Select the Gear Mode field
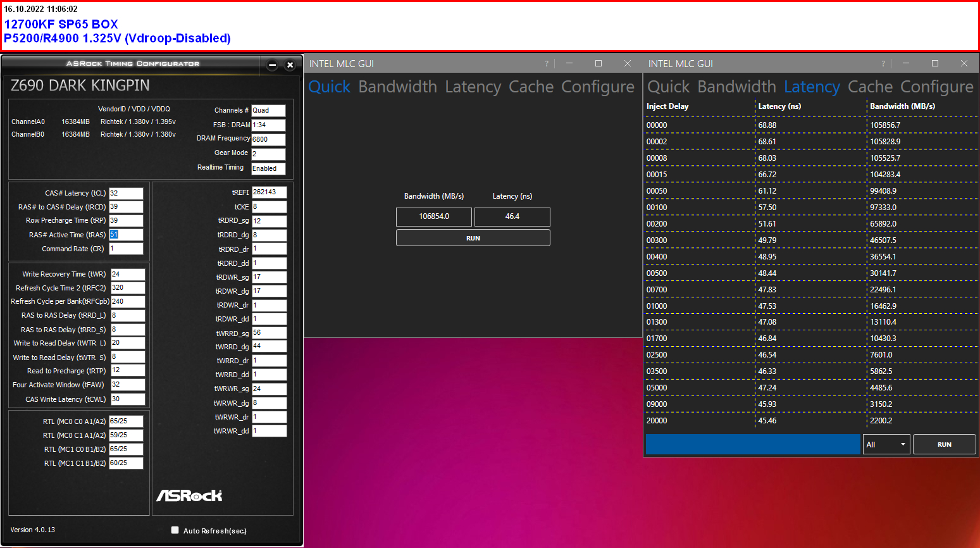 click(268, 154)
